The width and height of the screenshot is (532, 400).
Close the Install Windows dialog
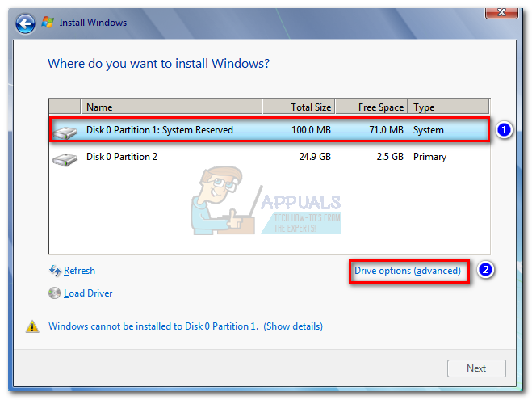(x=501, y=13)
